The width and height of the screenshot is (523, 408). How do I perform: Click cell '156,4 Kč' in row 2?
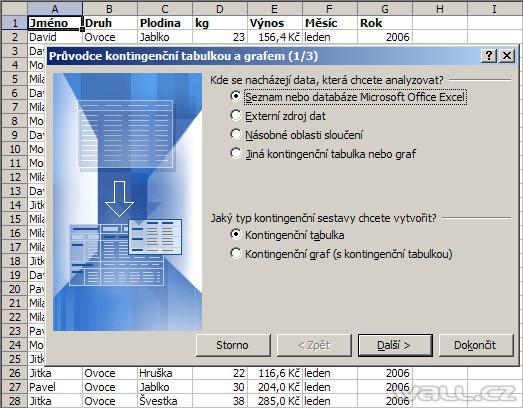click(x=275, y=37)
